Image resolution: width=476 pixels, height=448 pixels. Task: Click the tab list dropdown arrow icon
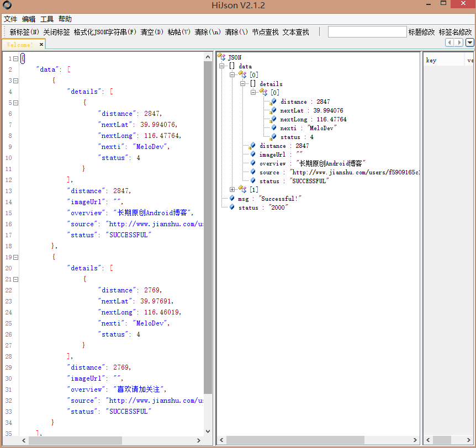[x=470, y=42]
